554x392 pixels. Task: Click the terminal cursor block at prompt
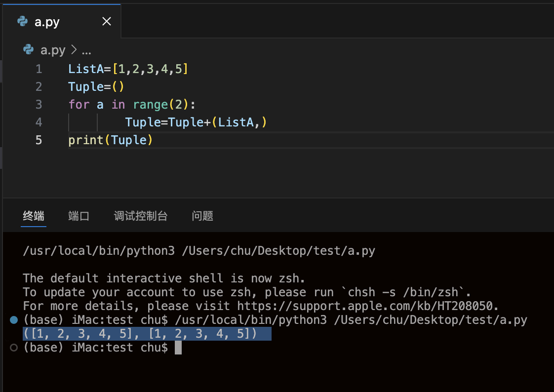(x=178, y=348)
